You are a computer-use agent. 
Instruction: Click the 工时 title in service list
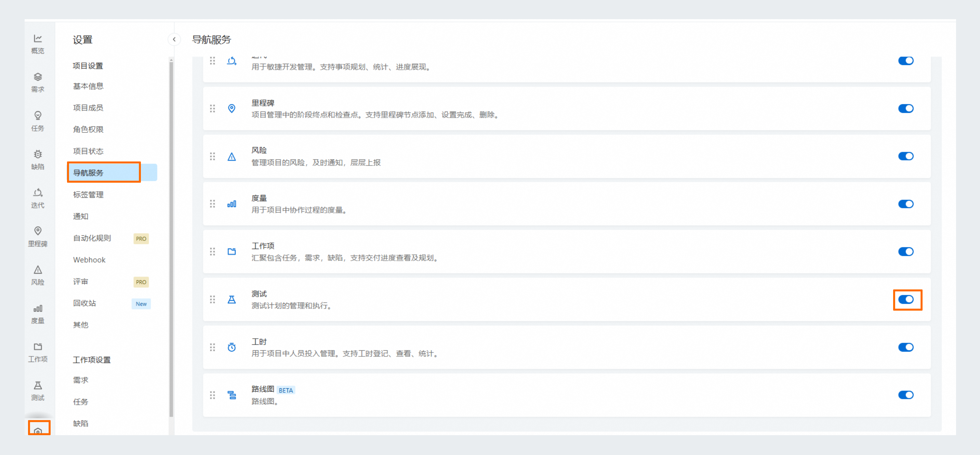(x=259, y=341)
